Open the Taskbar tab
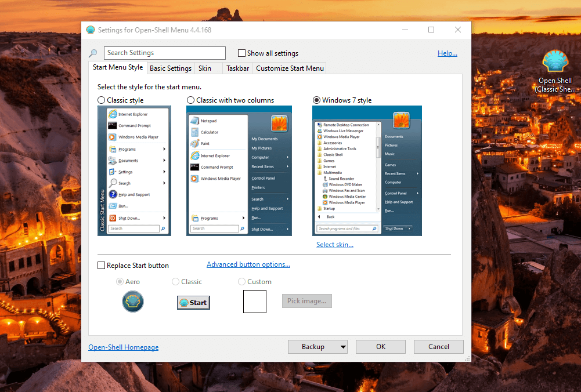The width and height of the screenshot is (581, 392). click(x=237, y=68)
